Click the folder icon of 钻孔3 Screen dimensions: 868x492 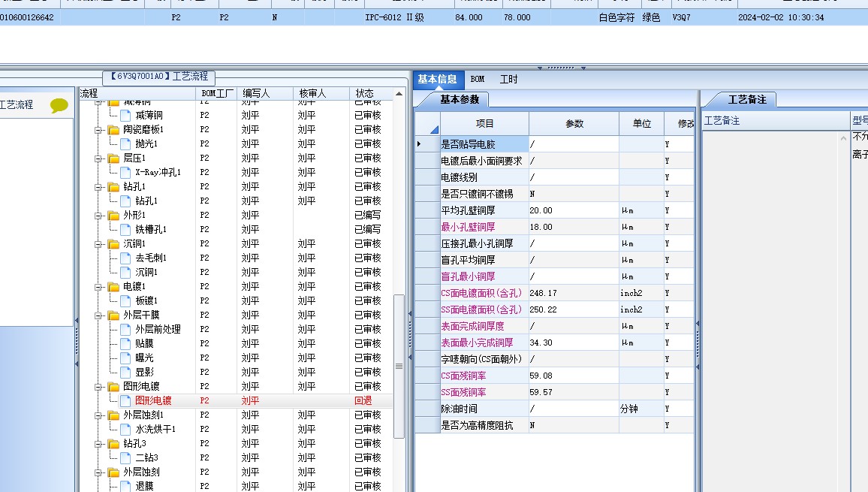pyautogui.click(x=113, y=444)
